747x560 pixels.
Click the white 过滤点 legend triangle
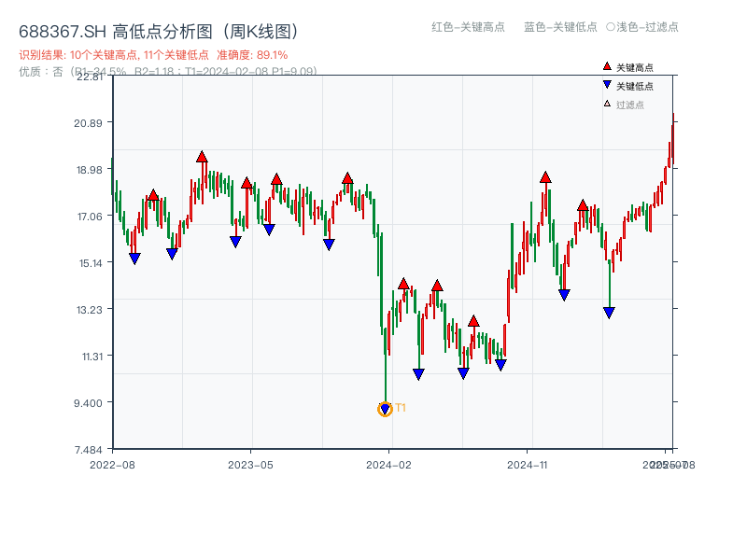(x=607, y=104)
